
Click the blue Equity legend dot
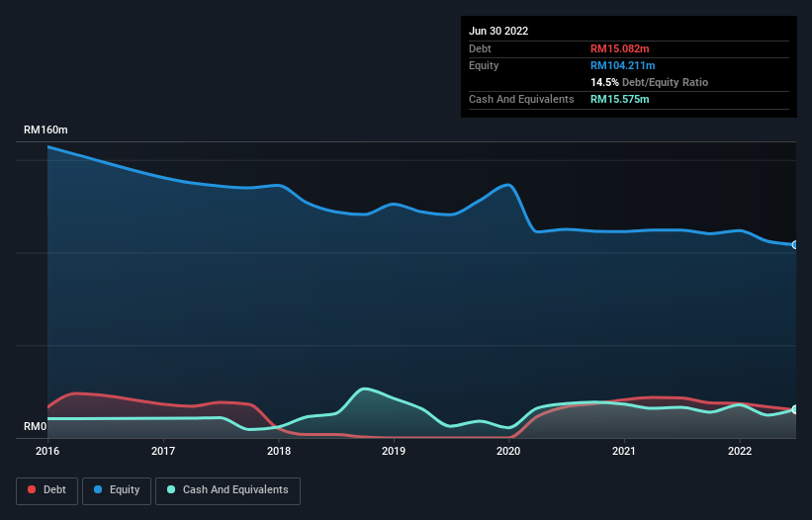(98, 489)
